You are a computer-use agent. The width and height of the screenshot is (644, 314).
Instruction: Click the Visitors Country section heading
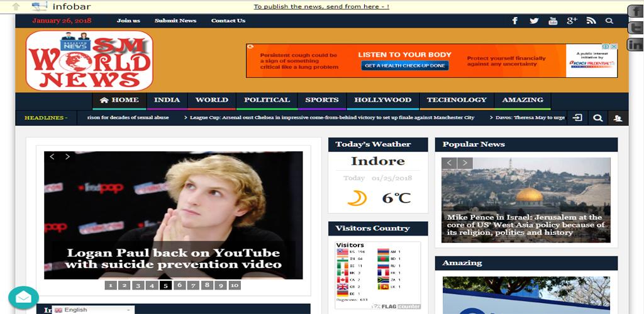(x=372, y=229)
